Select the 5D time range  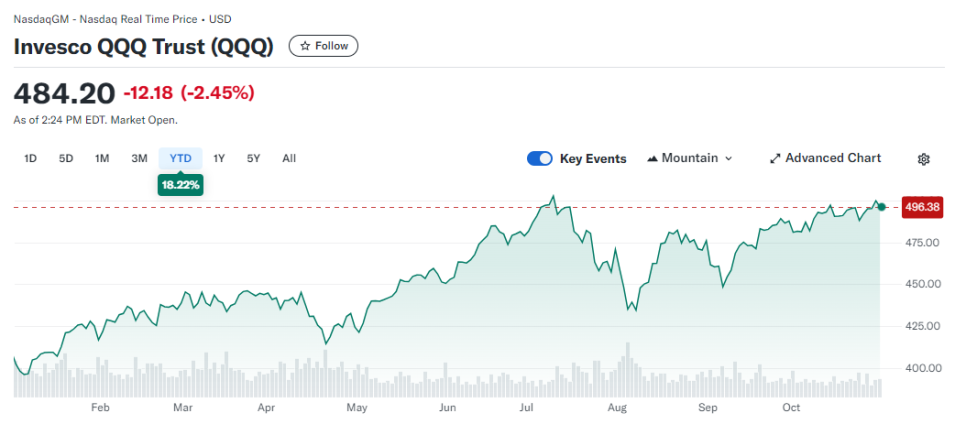point(66,158)
